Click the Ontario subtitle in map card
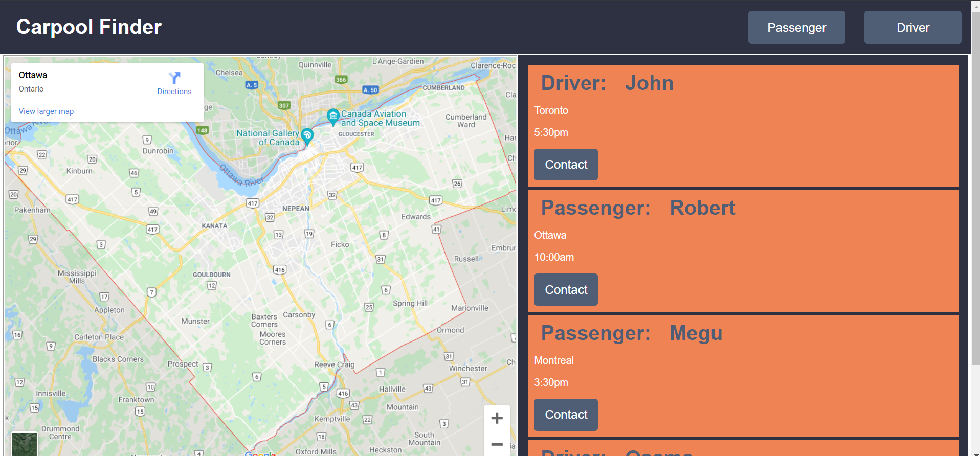The width and height of the screenshot is (980, 456). (31, 89)
